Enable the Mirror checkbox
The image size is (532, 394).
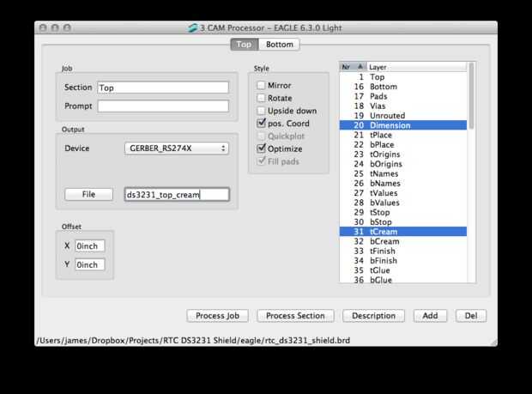pos(261,85)
